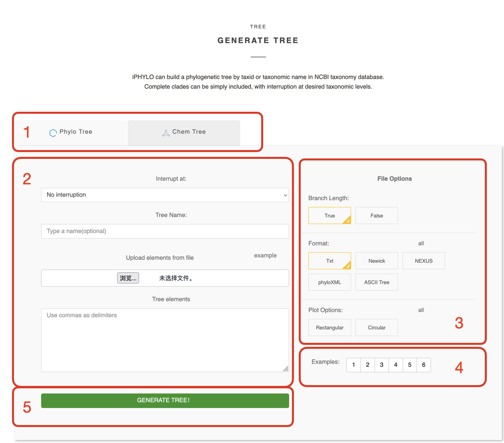Click the file browse button
The height and width of the screenshot is (443, 504).
[x=128, y=278]
